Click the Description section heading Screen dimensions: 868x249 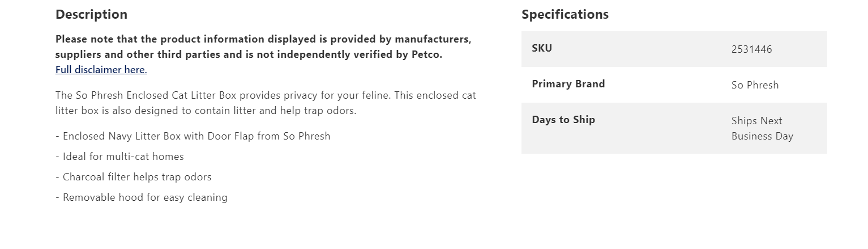coord(91,14)
